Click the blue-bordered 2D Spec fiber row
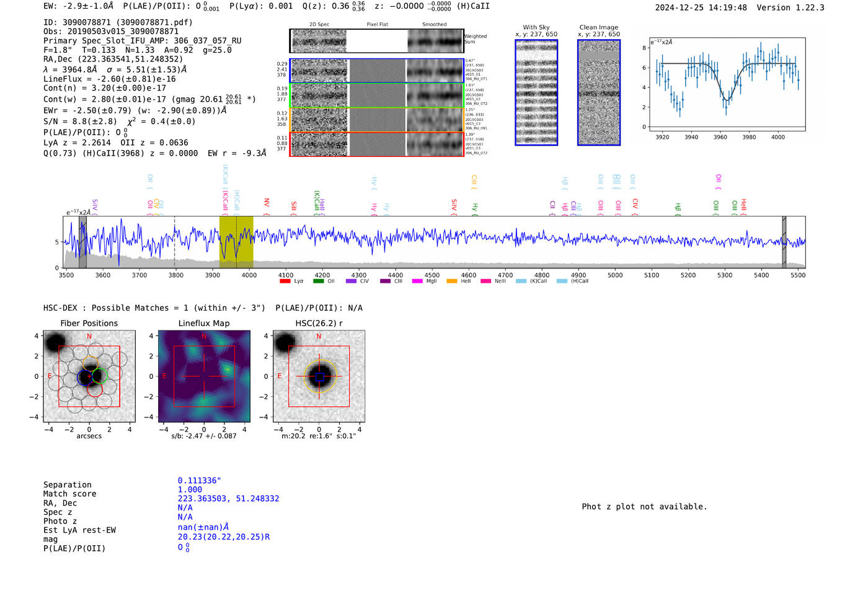868x591 pixels. (319, 71)
